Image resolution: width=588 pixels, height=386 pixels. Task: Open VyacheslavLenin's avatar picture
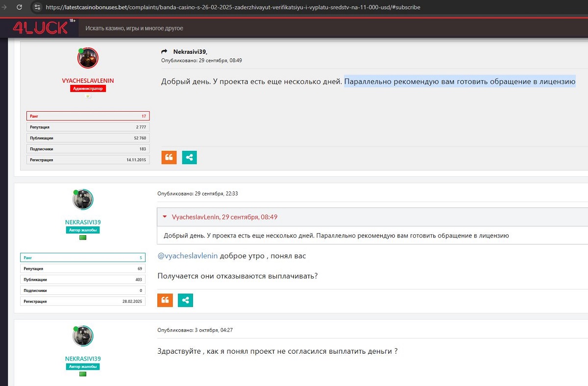click(x=88, y=58)
